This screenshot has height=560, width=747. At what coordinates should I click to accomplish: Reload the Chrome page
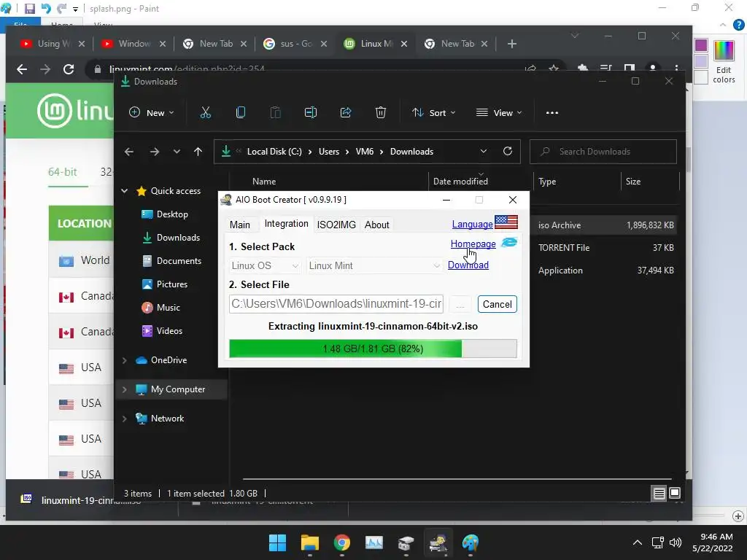click(x=69, y=69)
